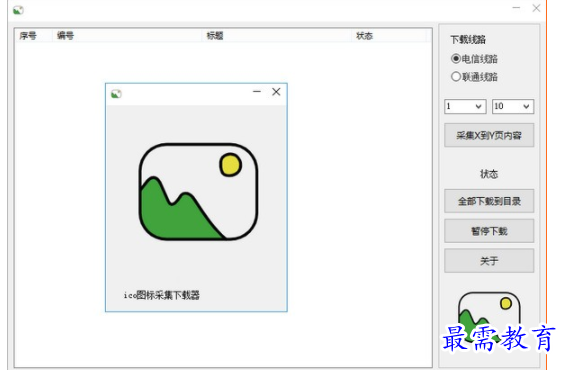The height and width of the screenshot is (370, 564).
Task: Click the 状态 column header in list
Action: [x=389, y=36]
